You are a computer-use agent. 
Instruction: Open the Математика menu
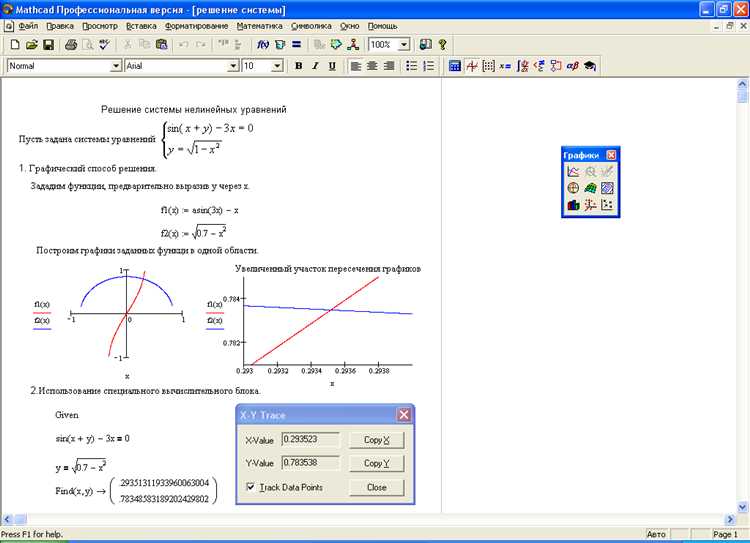pos(259,26)
